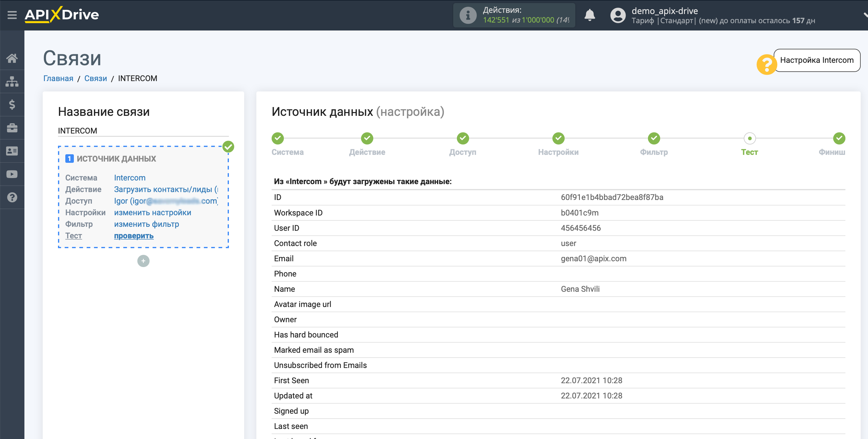This screenshot has width=868, height=439.
Task: Click Загрузить контакты/лиды action link
Action: (x=166, y=190)
